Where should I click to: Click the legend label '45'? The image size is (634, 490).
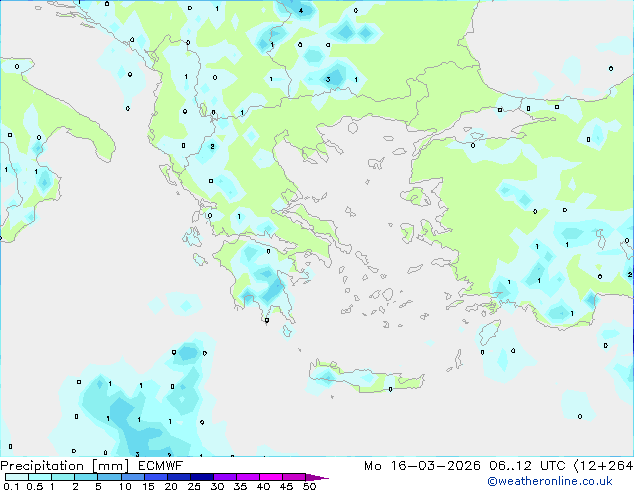(x=286, y=486)
